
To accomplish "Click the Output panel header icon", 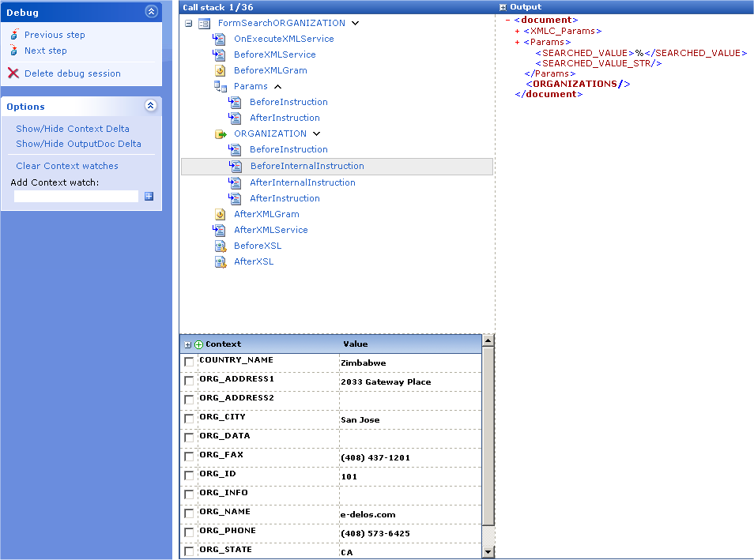I will click(503, 7).
